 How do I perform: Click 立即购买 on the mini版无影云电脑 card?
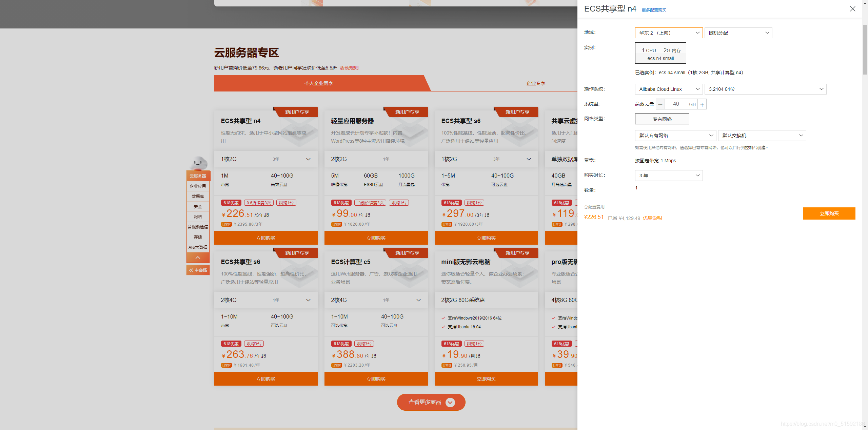pos(486,379)
